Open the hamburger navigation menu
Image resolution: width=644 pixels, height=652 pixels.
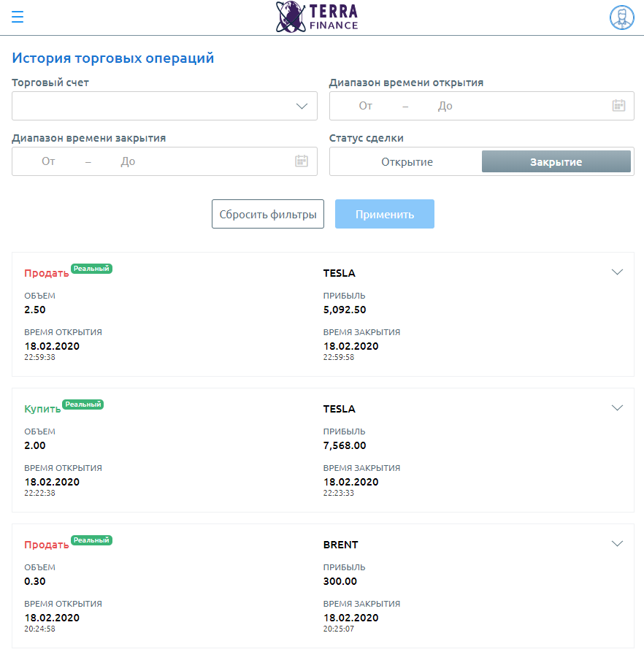(x=18, y=17)
